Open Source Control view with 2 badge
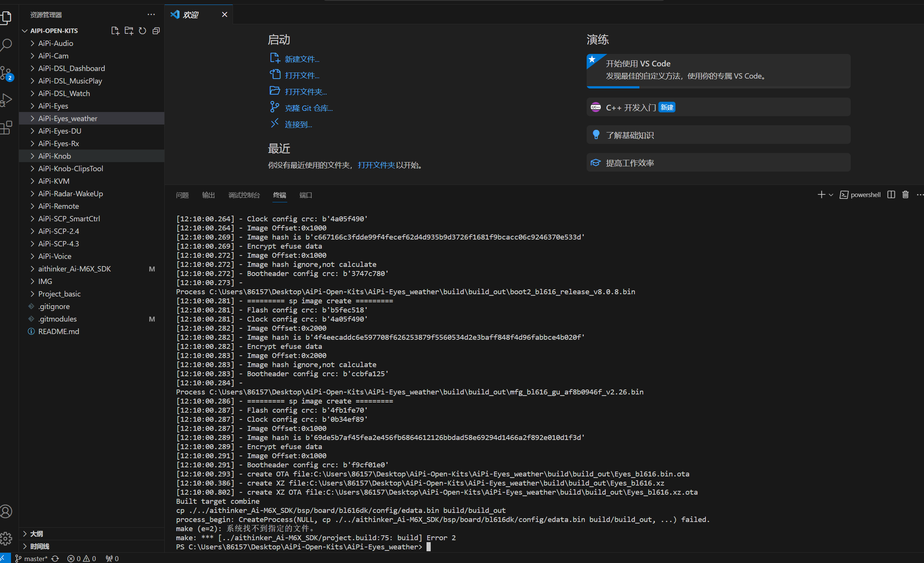The width and height of the screenshot is (924, 563). pos(6,73)
